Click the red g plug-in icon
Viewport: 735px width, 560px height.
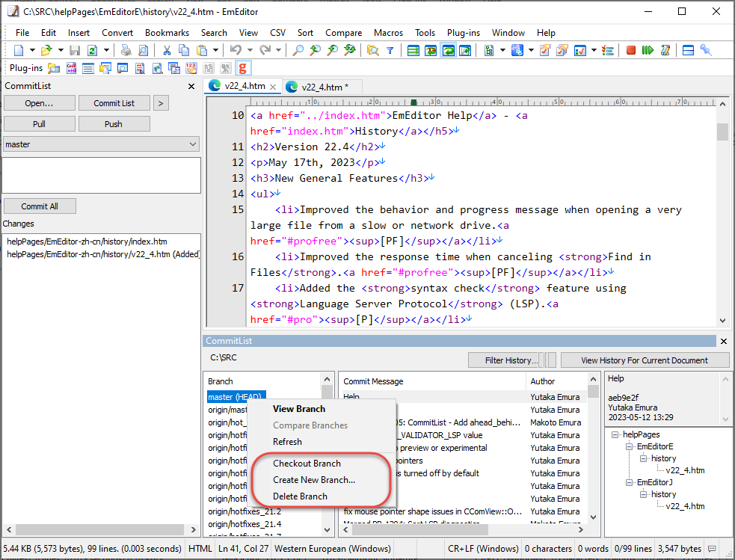point(242,69)
